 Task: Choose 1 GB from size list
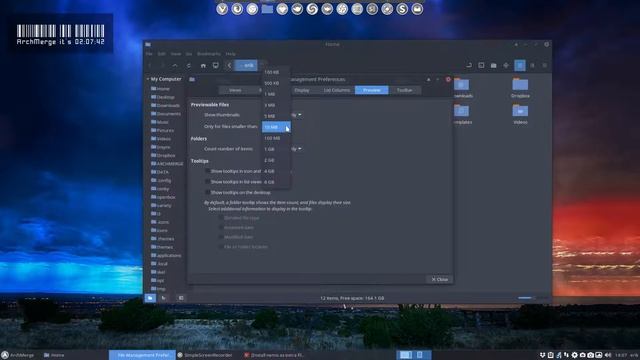click(x=276, y=149)
